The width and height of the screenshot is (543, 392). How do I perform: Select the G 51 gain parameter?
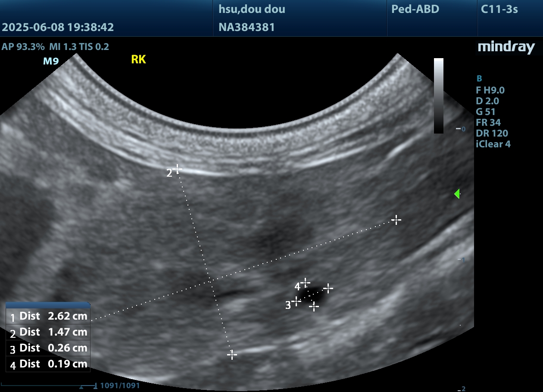(486, 112)
